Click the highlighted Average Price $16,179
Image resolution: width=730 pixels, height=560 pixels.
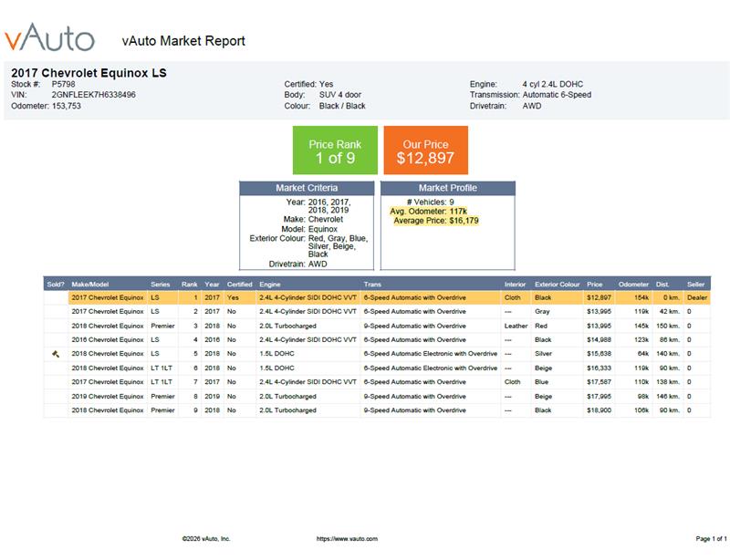point(436,221)
